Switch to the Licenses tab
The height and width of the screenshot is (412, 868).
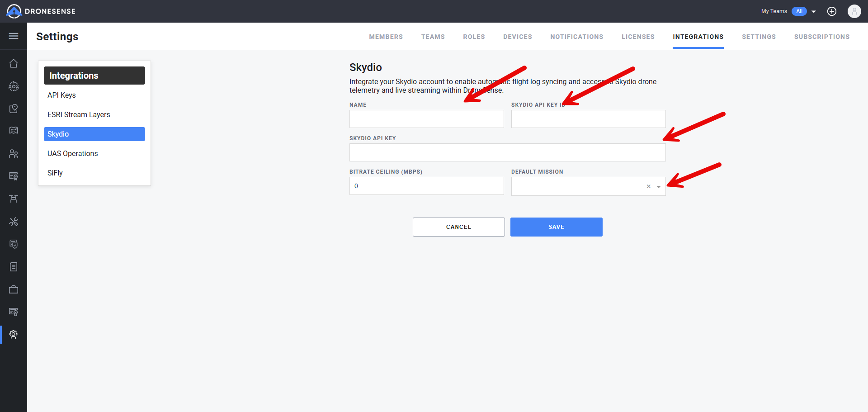pos(638,37)
